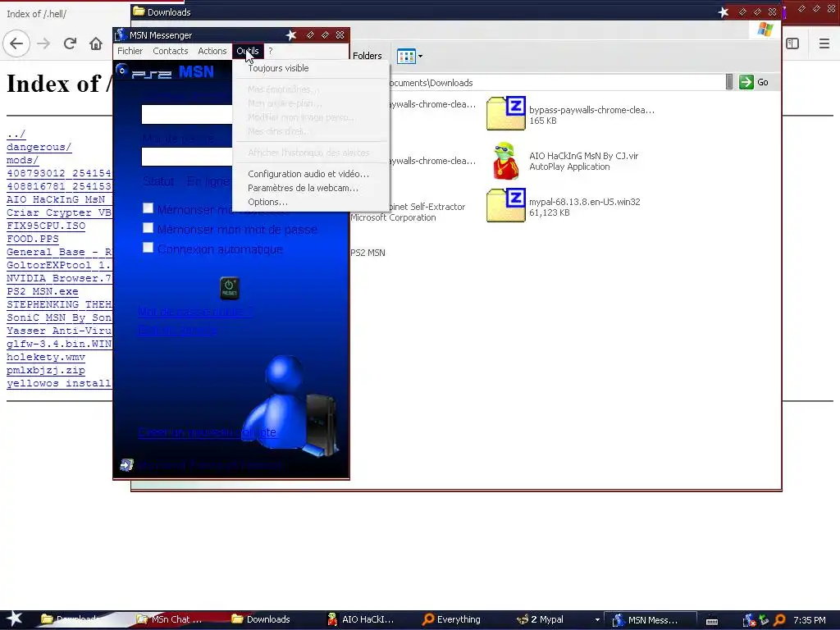Image resolution: width=840 pixels, height=630 pixels.
Task: Click the icon at the Messenger window bottom-left
Action: pos(126,465)
